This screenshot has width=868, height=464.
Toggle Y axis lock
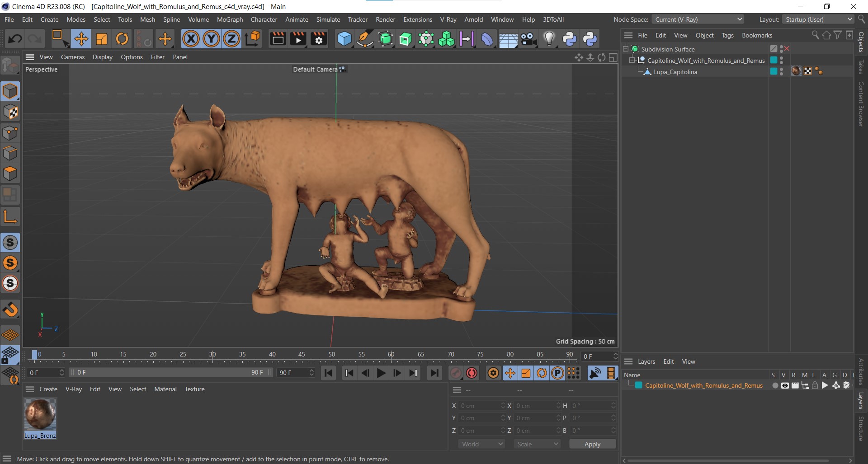click(211, 39)
